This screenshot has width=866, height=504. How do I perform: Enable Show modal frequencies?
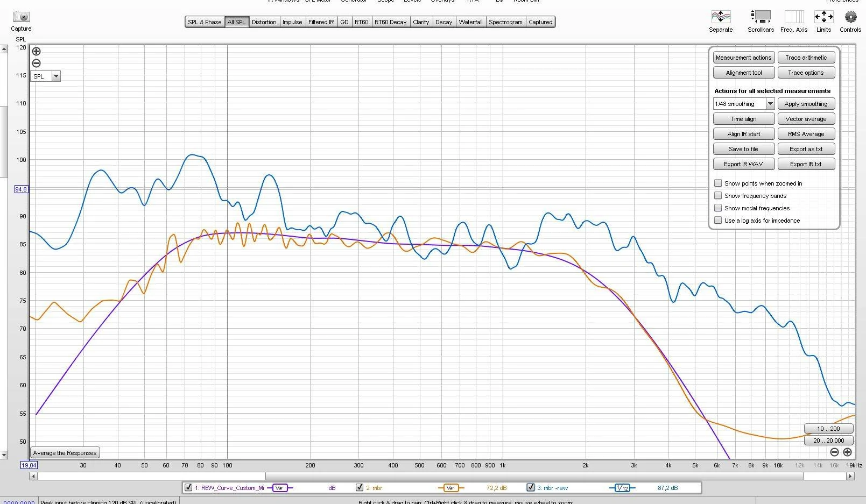[x=718, y=208]
